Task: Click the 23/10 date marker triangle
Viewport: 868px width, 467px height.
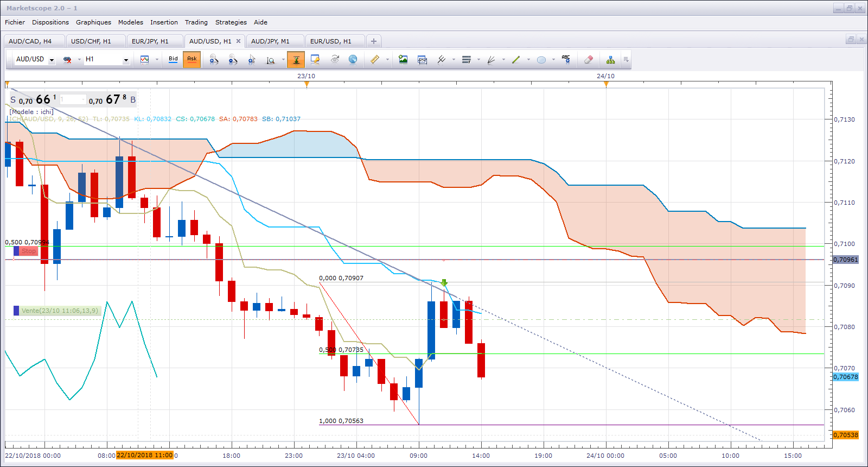Action: pyautogui.click(x=307, y=84)
